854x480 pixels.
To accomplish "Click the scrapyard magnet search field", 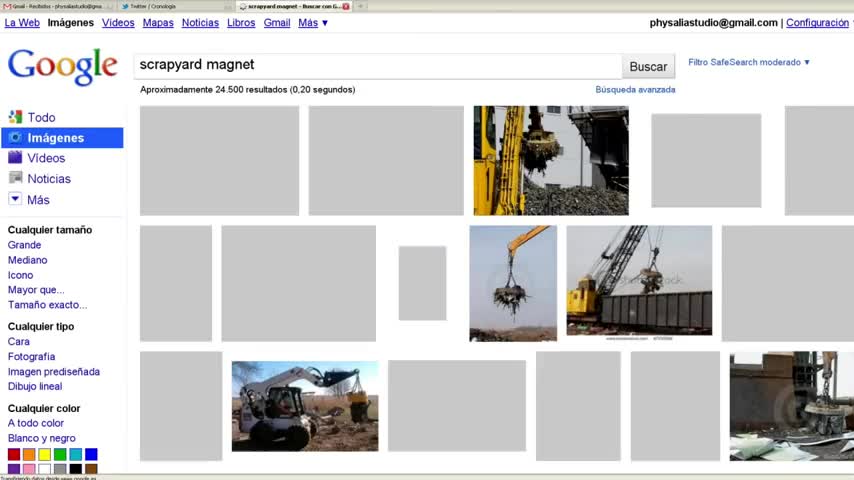I will (x=378, y=66).
